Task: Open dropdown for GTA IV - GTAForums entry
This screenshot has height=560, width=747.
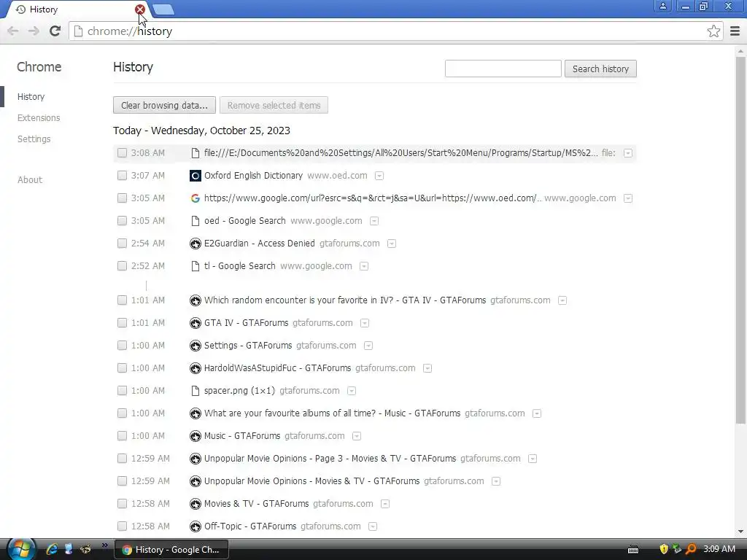Action: point(365,323)
